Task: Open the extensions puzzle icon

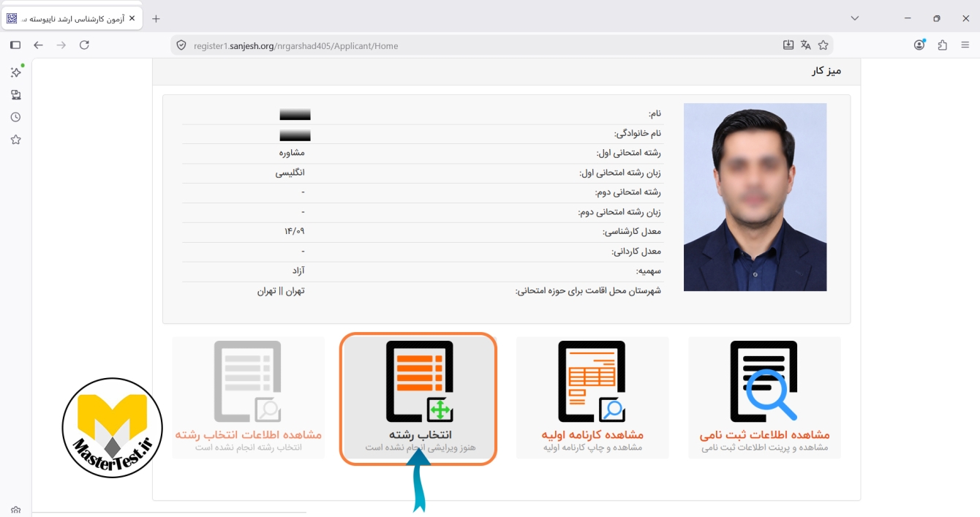Action: (942, 45)
